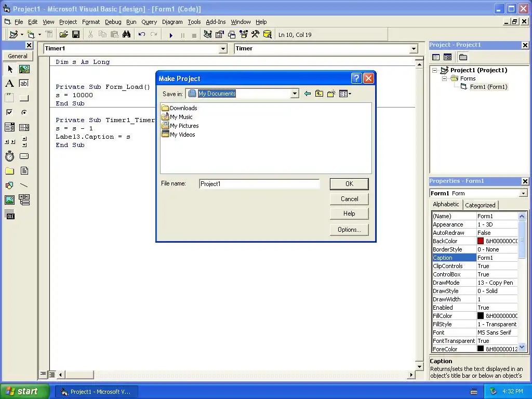
Task: Select the Frame control tool
Action: tap(10, 98)
